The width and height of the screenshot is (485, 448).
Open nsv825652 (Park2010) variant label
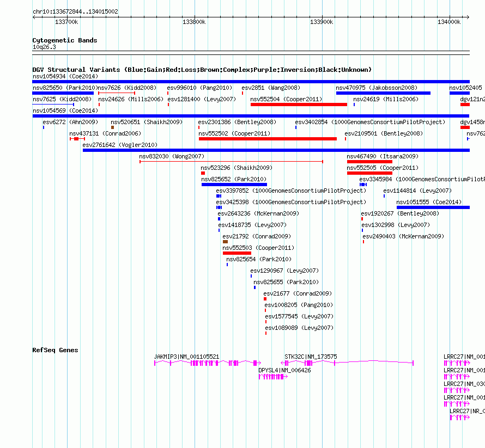pyautogui.click(x=234, y=179)
